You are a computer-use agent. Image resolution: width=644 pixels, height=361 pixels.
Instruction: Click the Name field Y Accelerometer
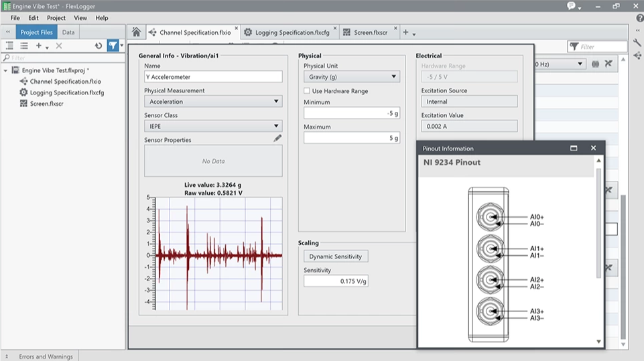tap(213, 77)
